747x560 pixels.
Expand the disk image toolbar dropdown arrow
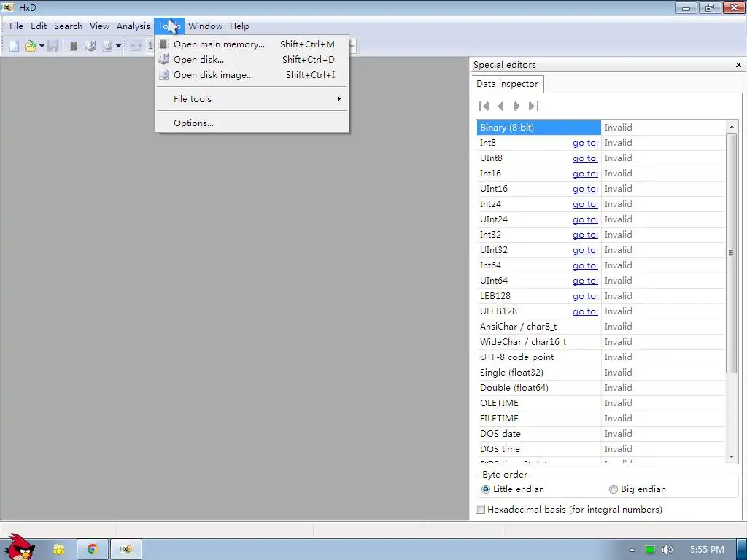point(118,46)
